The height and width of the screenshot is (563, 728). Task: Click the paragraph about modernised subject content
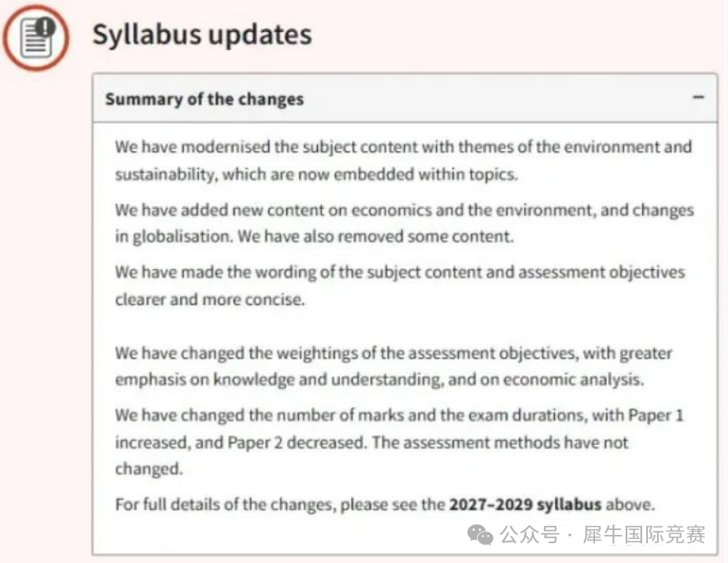tap(403, 161)
